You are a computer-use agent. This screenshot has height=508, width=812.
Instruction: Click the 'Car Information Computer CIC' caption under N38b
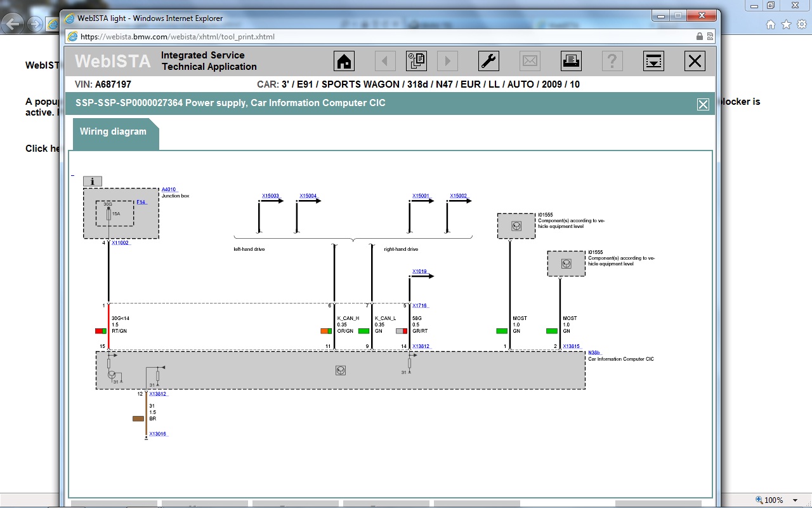coord(621,359)
